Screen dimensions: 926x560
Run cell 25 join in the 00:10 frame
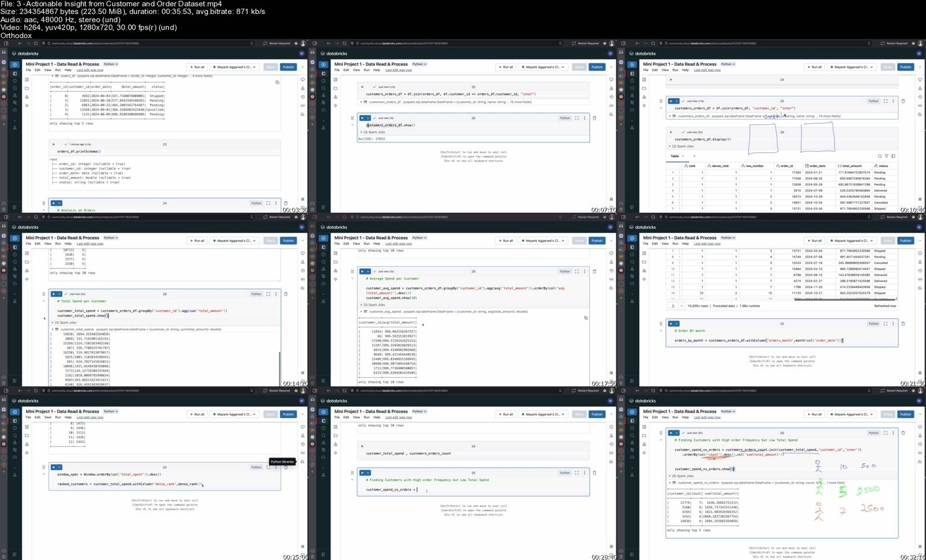pyautogui.click(x=671, y=101)
